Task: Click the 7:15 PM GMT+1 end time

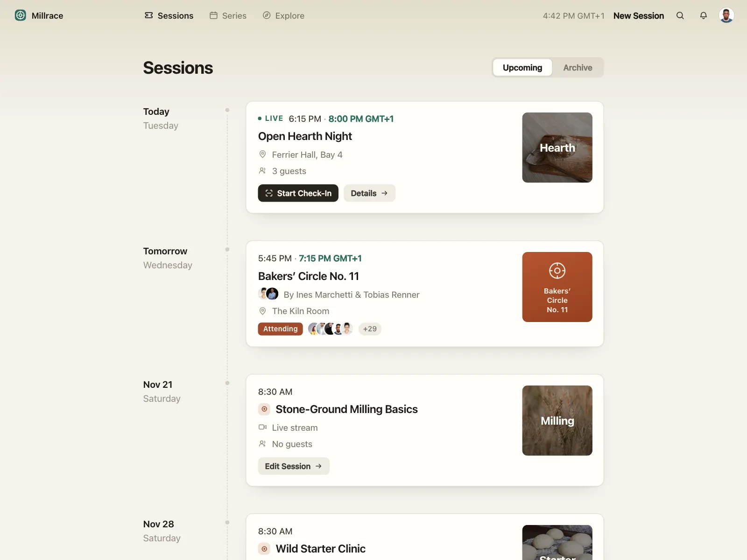Action: click(330, 259)
